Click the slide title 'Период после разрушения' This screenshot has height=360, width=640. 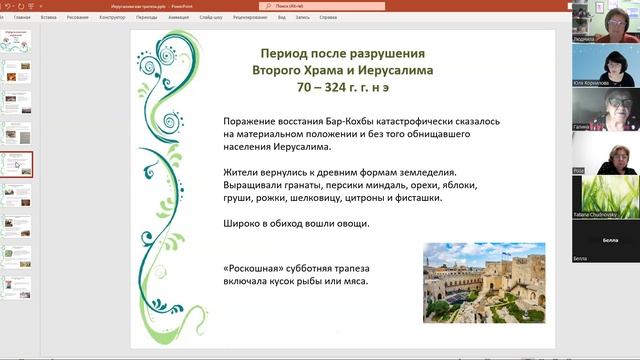click(x=342, y=53)
